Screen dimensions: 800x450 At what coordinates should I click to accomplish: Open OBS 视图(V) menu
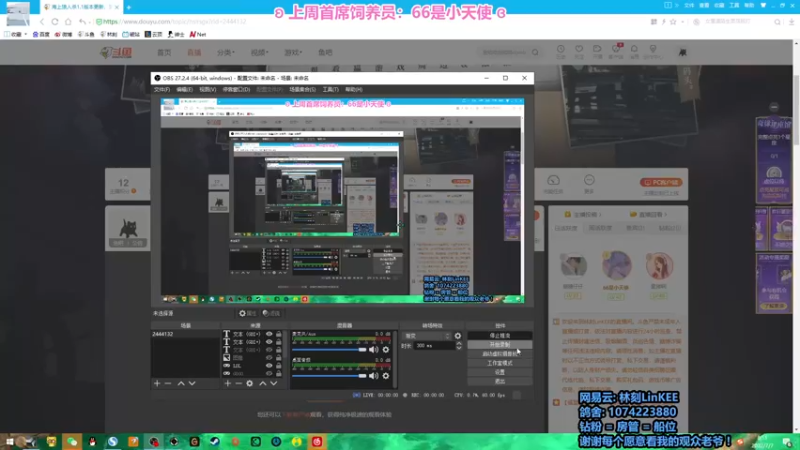207,89
